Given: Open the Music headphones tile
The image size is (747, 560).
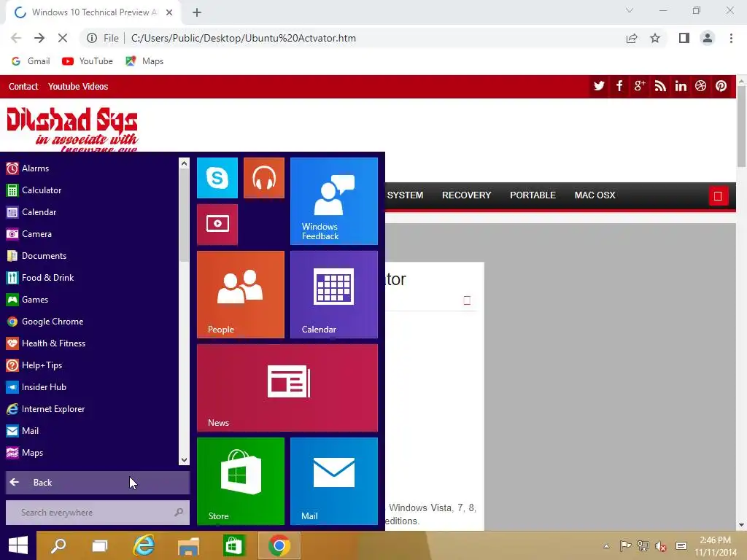Looking at the screenshot, I should pos(264,178).
